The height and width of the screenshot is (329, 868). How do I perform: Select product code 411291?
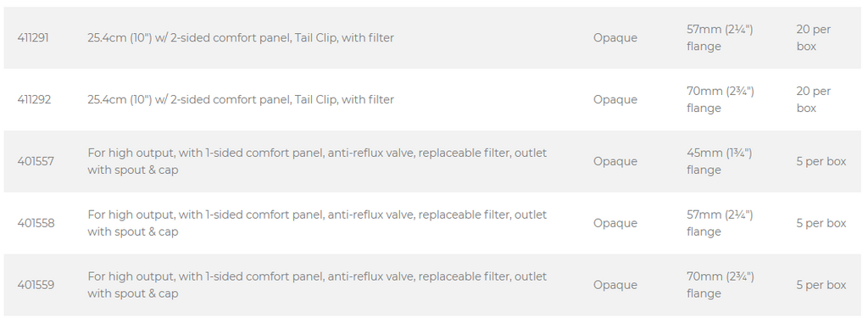click(x=33, y=37)
